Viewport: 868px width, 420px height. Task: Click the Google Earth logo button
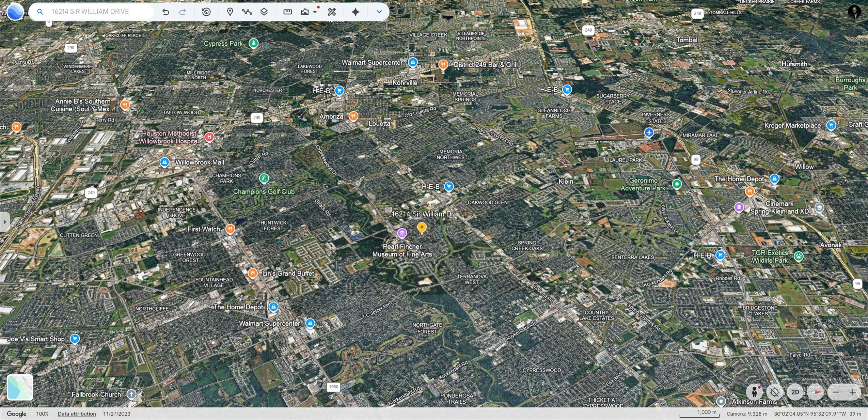[x=15, y=11]
